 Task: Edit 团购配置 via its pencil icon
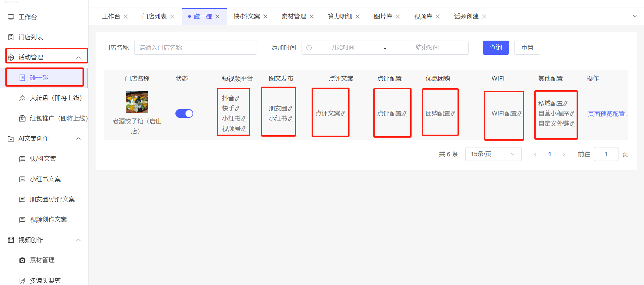pos(453,114)
